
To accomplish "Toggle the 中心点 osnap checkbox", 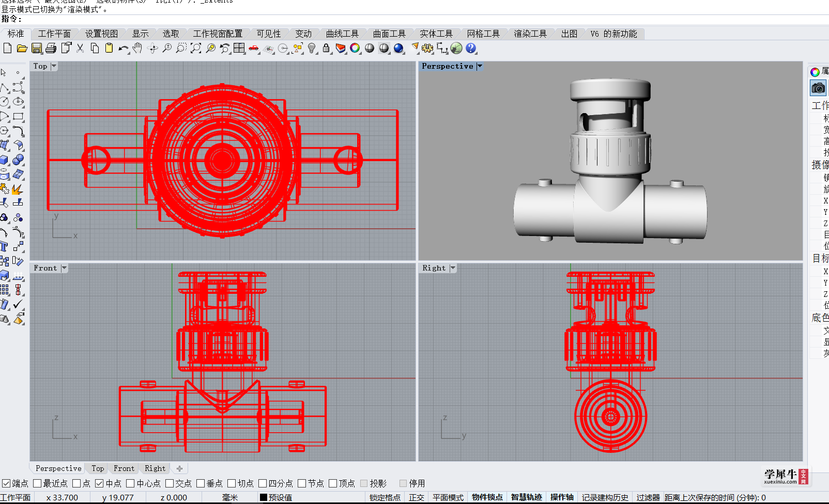I will 130,483.
